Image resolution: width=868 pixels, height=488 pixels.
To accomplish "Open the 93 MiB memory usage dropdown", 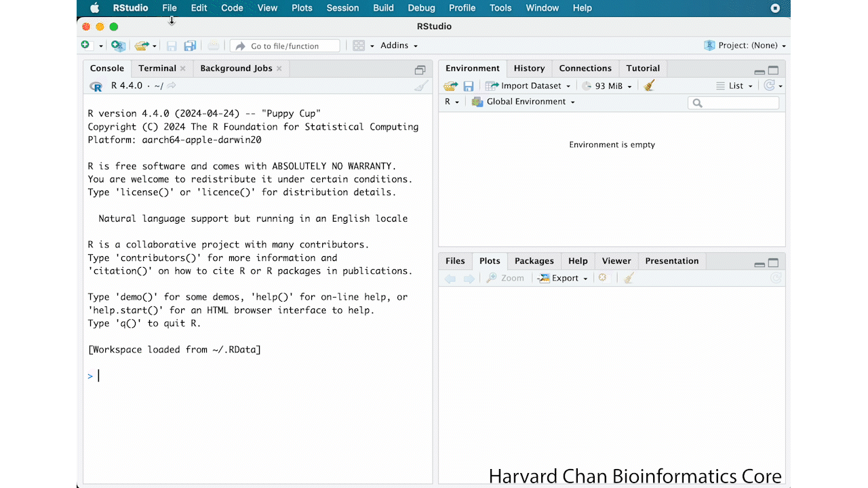I will pyautogui.click(x=607, y=85).
